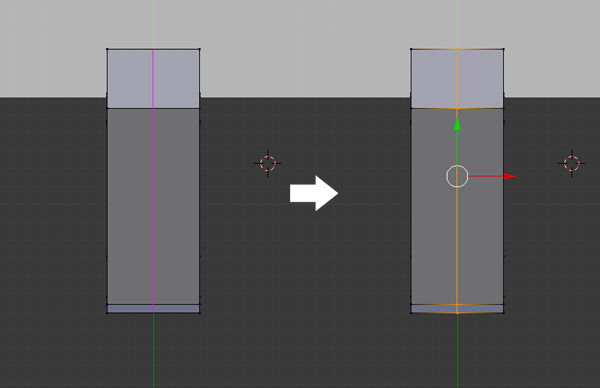
Task: Click the magenta loop cut preview line
Action: (x=153, y=181)
